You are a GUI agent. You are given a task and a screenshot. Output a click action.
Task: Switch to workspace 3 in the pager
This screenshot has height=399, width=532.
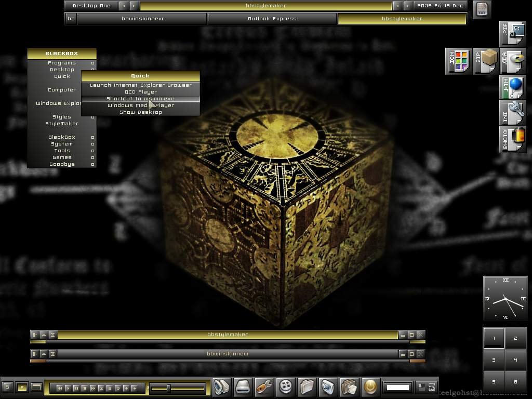[x=494, y=360]
